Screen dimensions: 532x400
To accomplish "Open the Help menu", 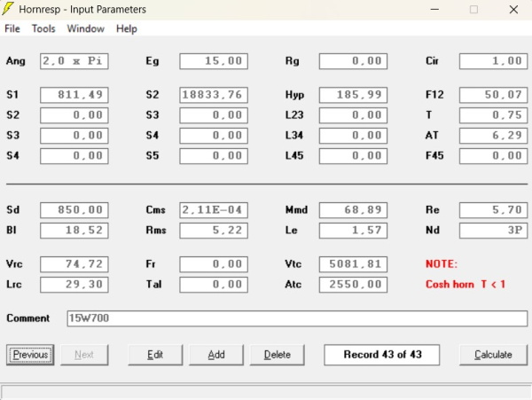I will tap(127, 28).
